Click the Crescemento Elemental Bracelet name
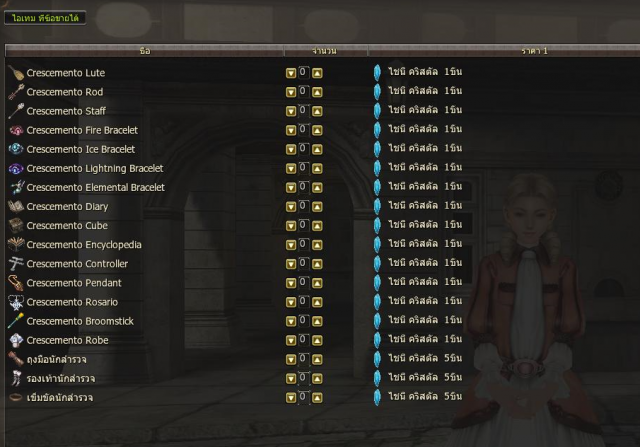This screenshot has width=640, height=447. (96, 187)
